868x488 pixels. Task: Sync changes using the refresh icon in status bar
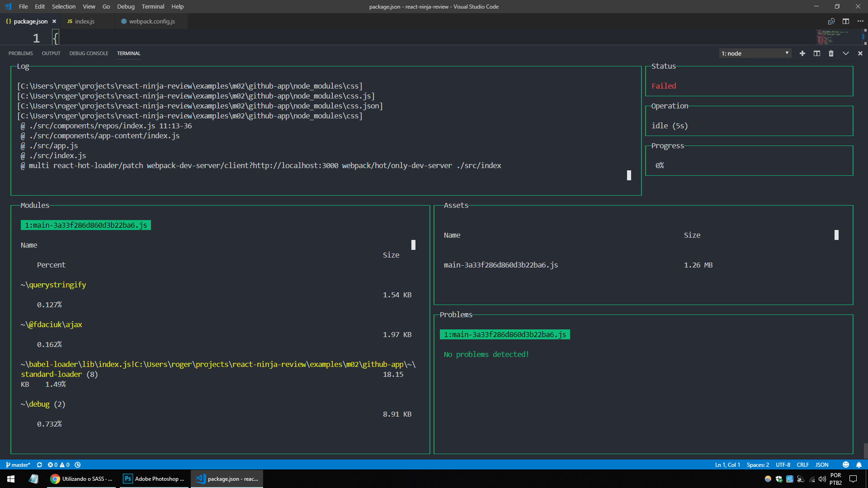pyautogui.click(x=39, y=465)
